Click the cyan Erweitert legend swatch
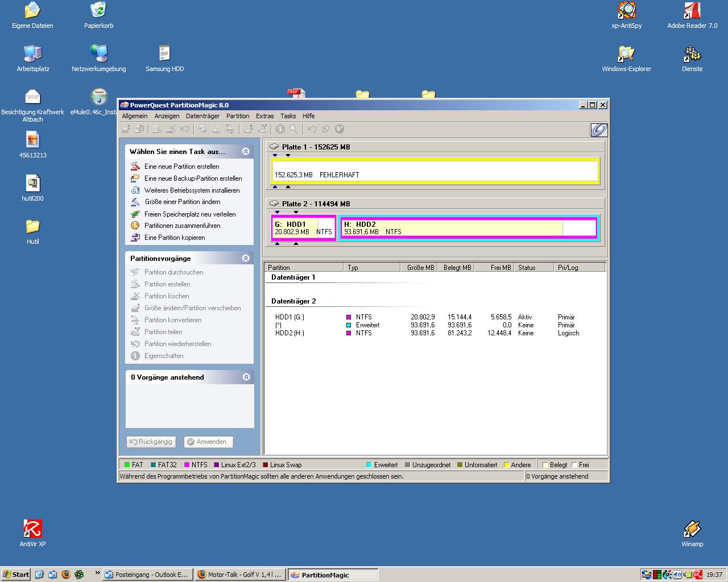728x582 pixels. point(369,465)
